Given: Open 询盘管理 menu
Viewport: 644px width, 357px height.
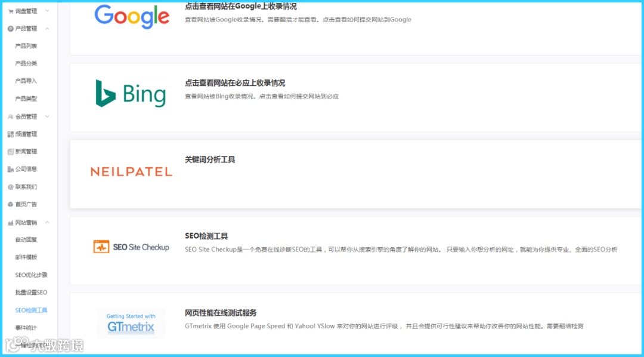Looking at the screenshot, I should click(x=26, y=11).
